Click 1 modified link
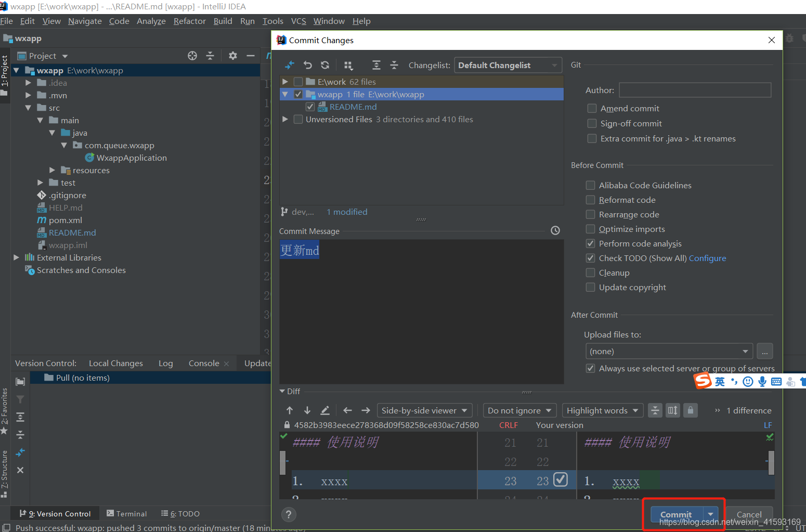This screenshot has height=532, width=806. (347, 212)
